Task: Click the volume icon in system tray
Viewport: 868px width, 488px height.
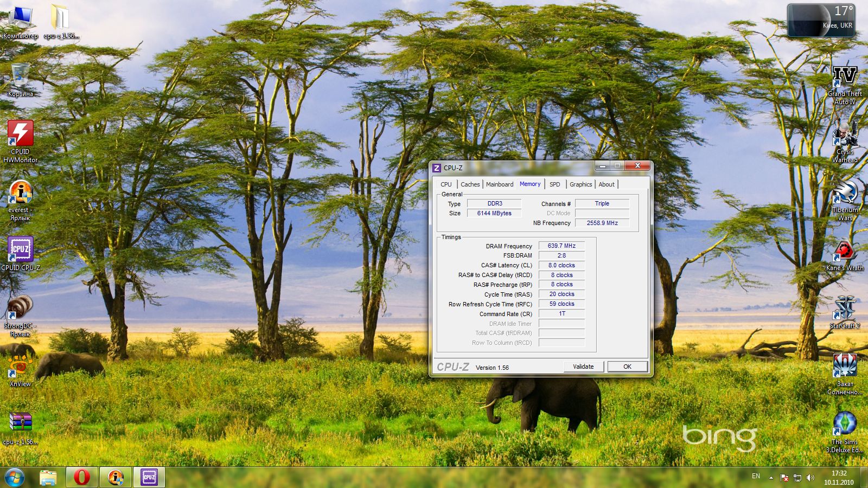Action: tap(810, 478)
